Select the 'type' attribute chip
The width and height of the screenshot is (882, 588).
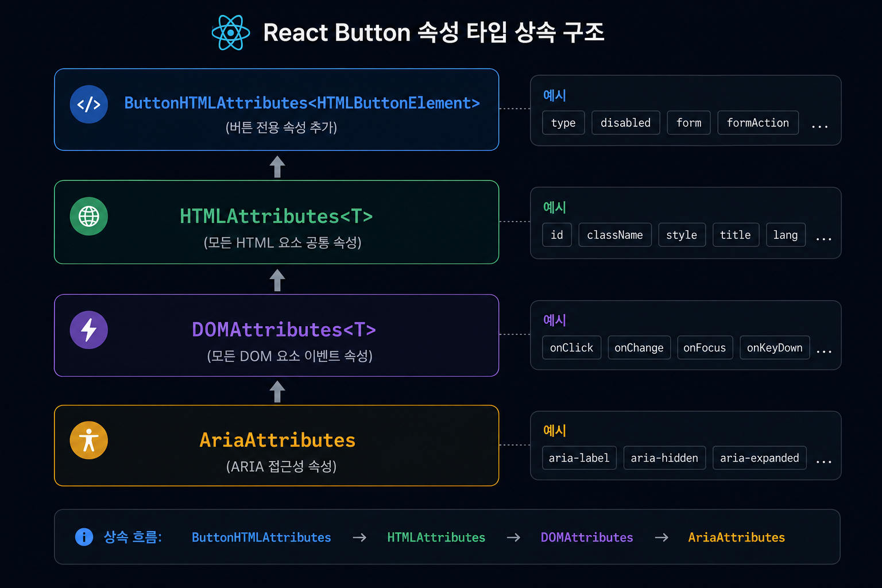(563, 123)
